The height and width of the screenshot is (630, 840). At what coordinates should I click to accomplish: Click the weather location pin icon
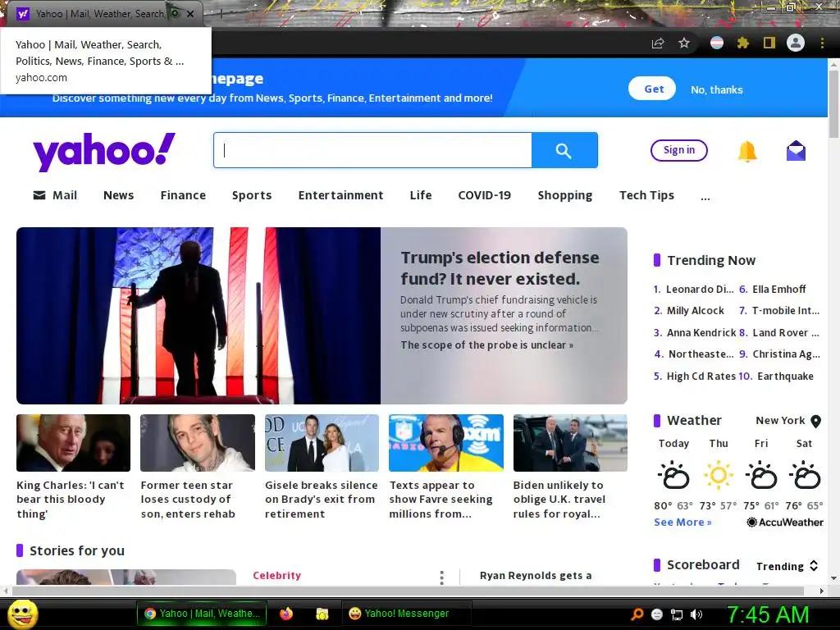click(x=816, y=421)
